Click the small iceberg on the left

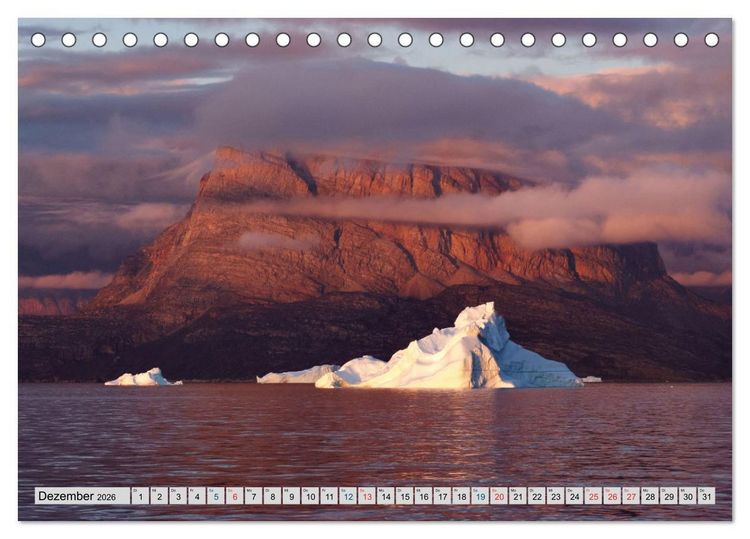coord(143,377)
